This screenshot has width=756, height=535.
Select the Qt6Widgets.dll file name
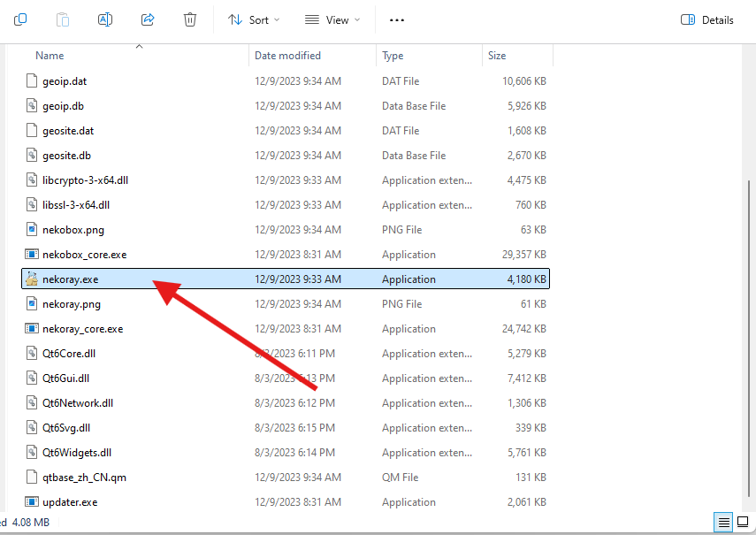(x=77, y=453)
